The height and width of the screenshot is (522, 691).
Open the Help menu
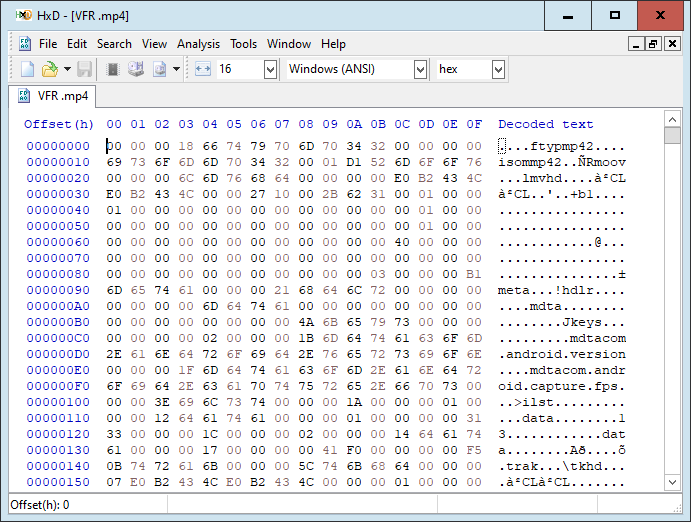[x=333, y=44]
